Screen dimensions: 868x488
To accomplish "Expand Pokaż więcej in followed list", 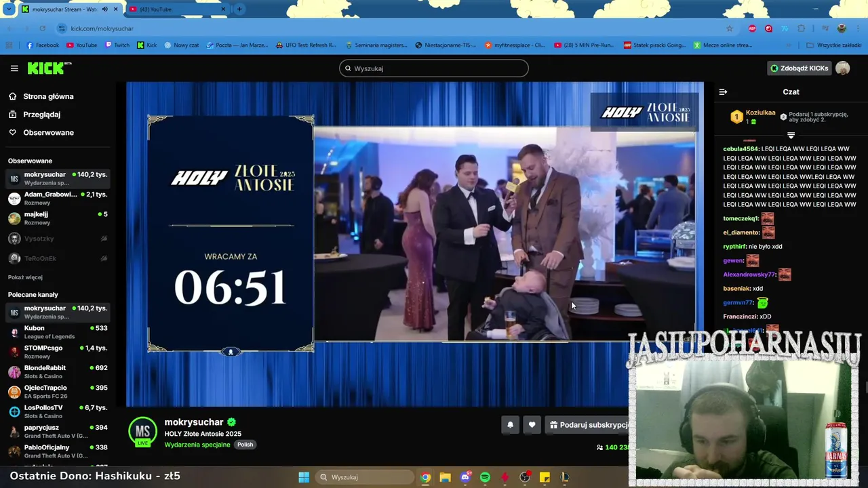I will click(x=25, y=277).
